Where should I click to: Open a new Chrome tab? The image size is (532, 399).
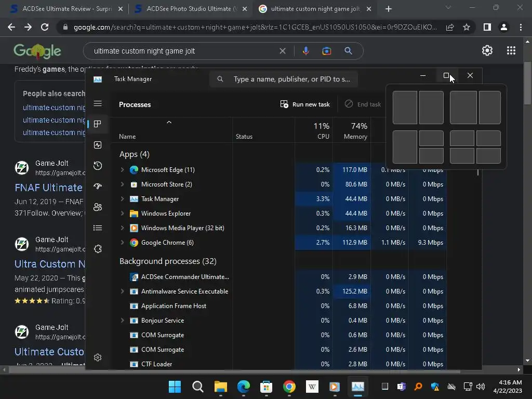[x=389, y=9]
